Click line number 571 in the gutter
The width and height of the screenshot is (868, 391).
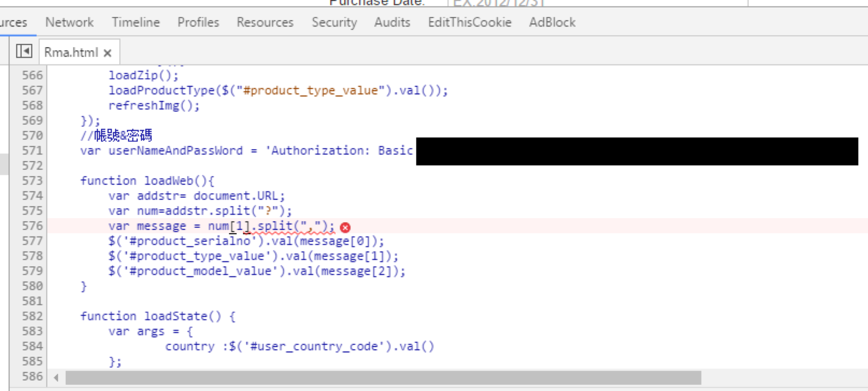coord(32,150)
